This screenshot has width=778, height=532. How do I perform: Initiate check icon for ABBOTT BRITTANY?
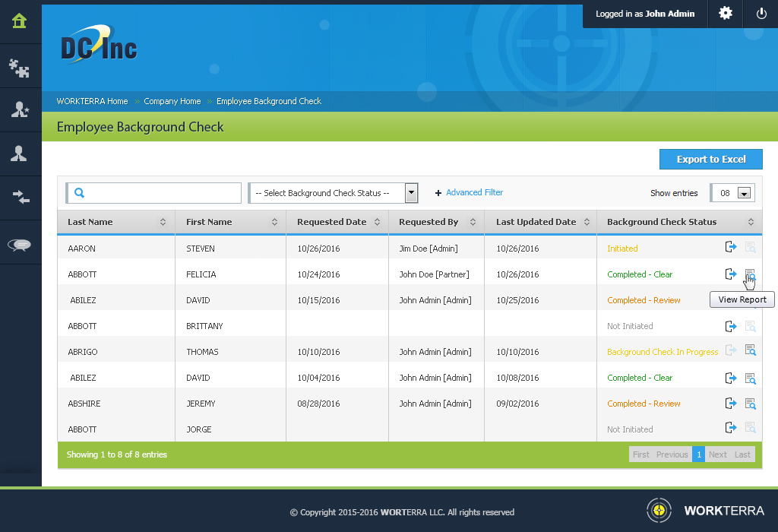pyautogui.click(x=730, y=326)
